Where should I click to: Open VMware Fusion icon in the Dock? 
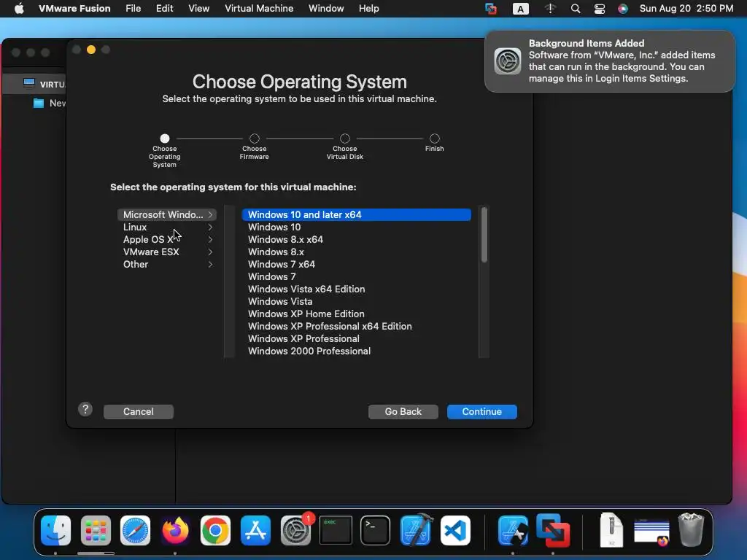pyautogui.click(x=553, y=530)
